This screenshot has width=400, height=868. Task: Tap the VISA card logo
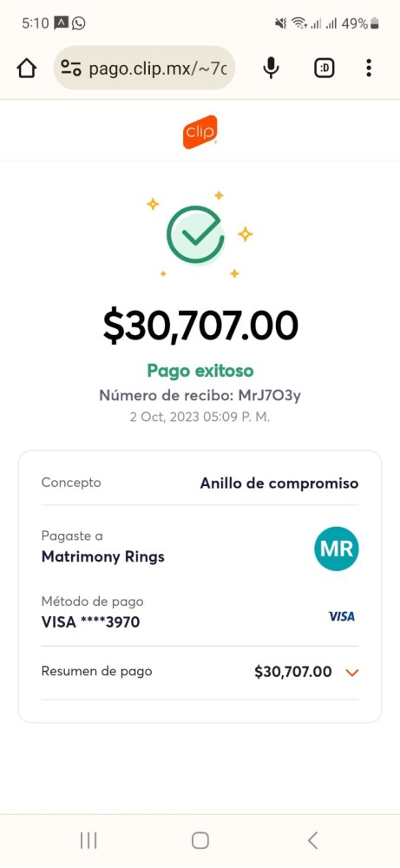(x=341, y=616)
